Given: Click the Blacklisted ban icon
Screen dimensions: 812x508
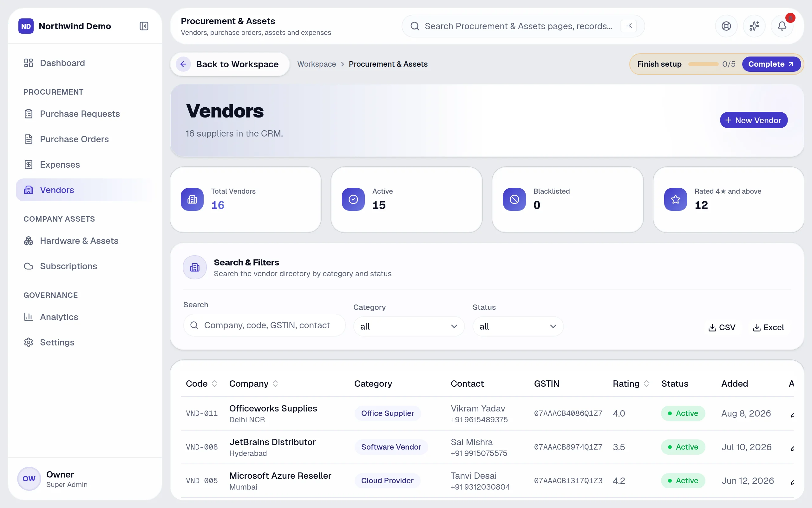Looking at the screenshot, I should (514, 199).
